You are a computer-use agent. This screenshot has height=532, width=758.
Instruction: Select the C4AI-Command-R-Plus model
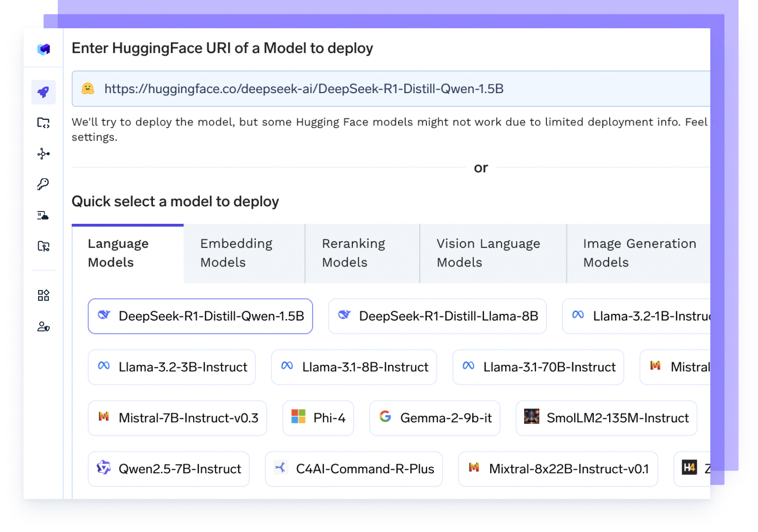pyautogui.click(x=354, y=469)
